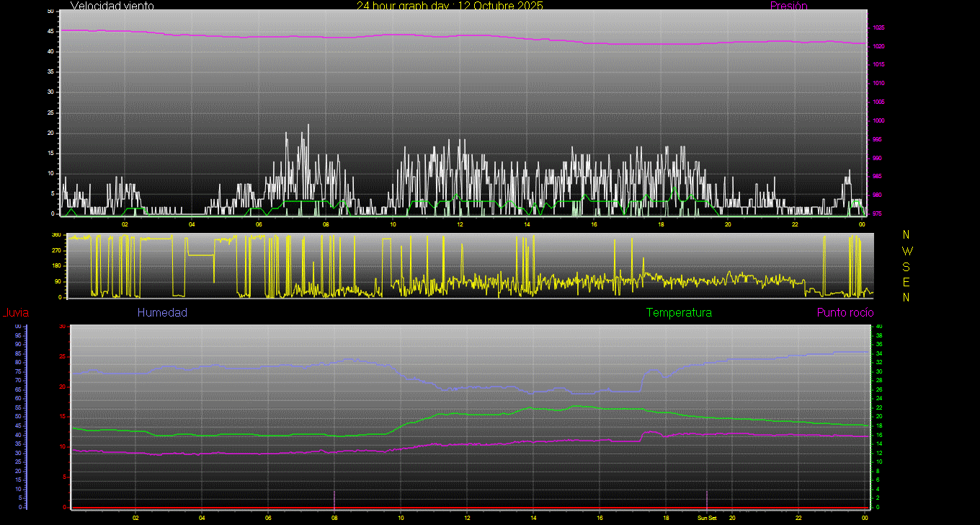Click the magenta "Presión" label
Viewport: 980px width, 525px height.
pyautogui.click(x=788, y=6)
